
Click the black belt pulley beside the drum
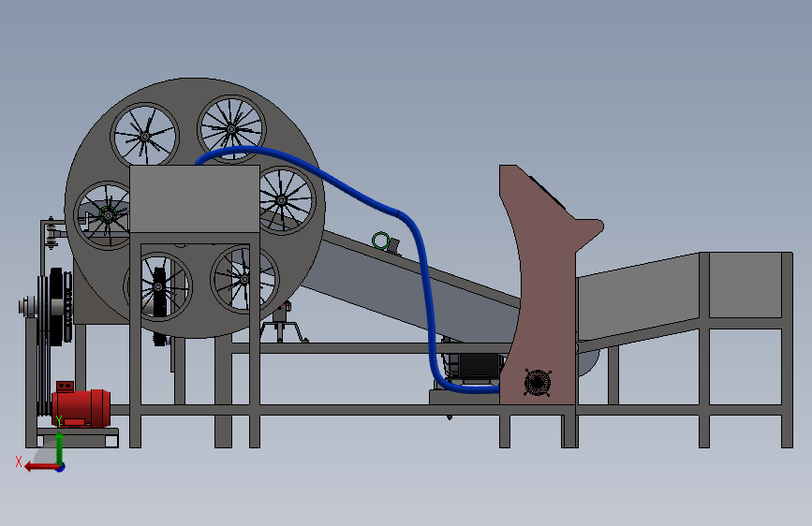56,306
